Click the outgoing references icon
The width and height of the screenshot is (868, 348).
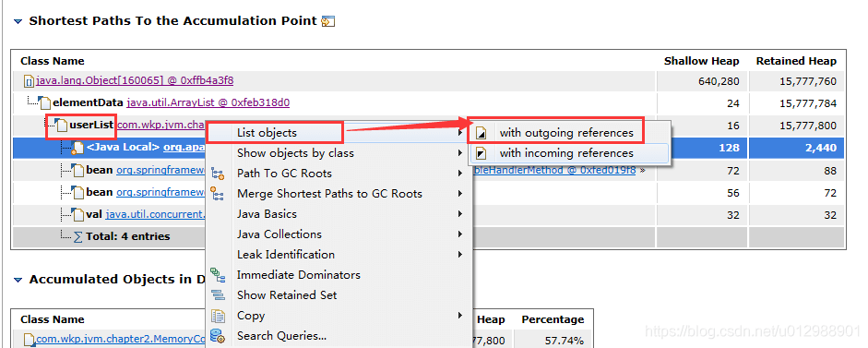click(482, 133)
